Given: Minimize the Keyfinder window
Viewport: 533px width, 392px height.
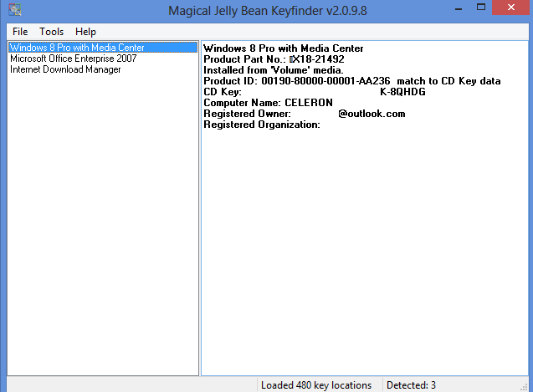Looking at the screenshot, I should click(x=459, y=8).
